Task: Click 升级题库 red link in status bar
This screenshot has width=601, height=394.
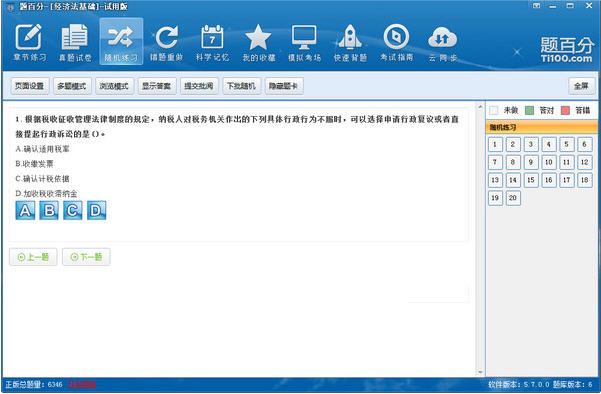Action: (x=82, y=384)
